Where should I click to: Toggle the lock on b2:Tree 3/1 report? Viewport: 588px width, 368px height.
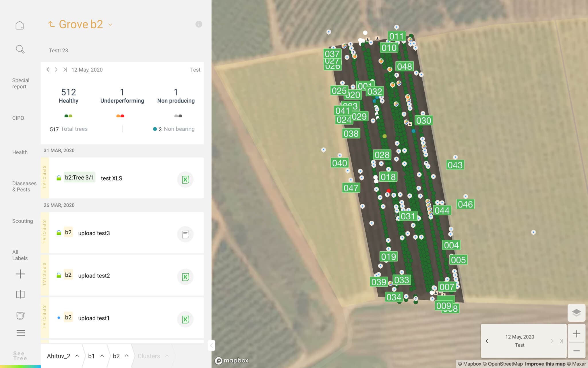click(x=58, y=177)
